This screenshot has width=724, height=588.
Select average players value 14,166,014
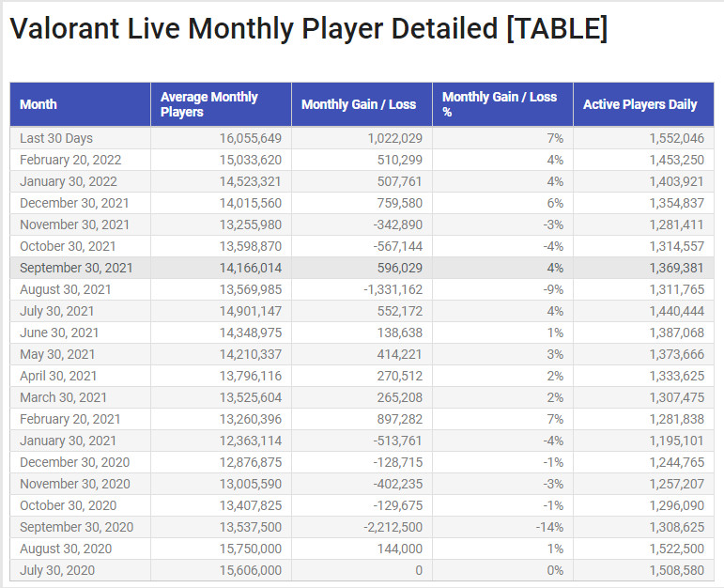point(251,268)
